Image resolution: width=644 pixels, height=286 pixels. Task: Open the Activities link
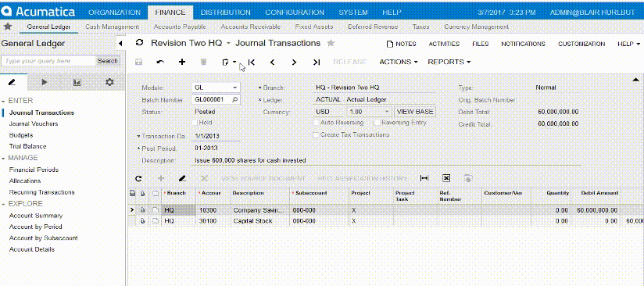tap(444, 44)
